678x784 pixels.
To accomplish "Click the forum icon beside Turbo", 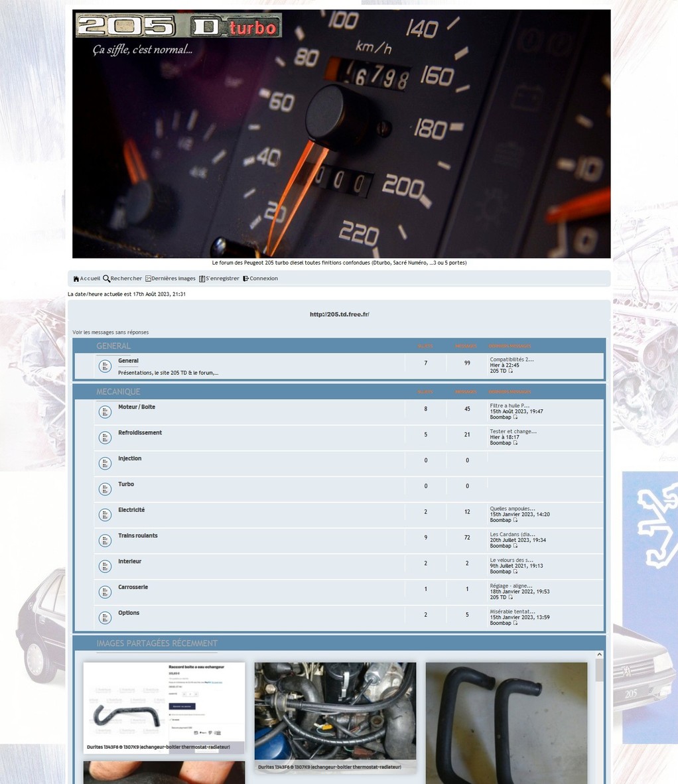I will [105, 490].
